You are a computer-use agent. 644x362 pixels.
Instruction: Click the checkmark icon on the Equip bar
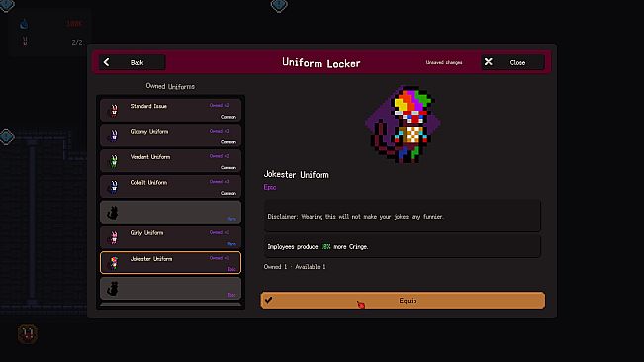(x=269, y=300)
